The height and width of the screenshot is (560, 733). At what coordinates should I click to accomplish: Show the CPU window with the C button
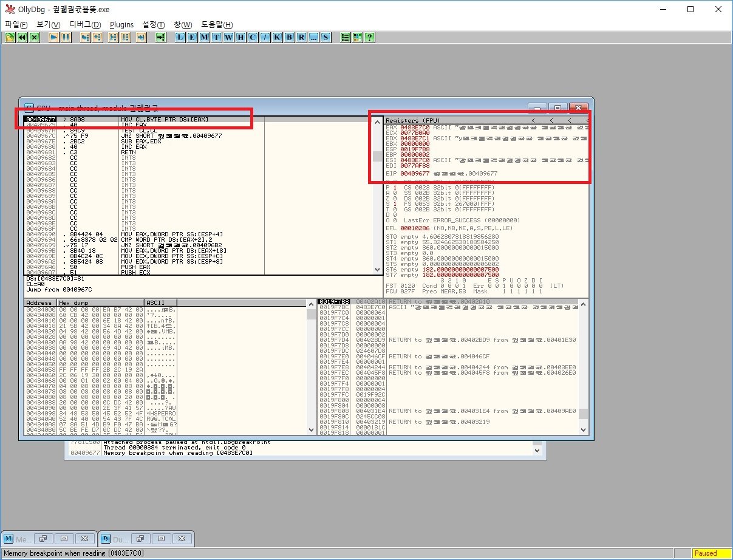tap(253, 37)
